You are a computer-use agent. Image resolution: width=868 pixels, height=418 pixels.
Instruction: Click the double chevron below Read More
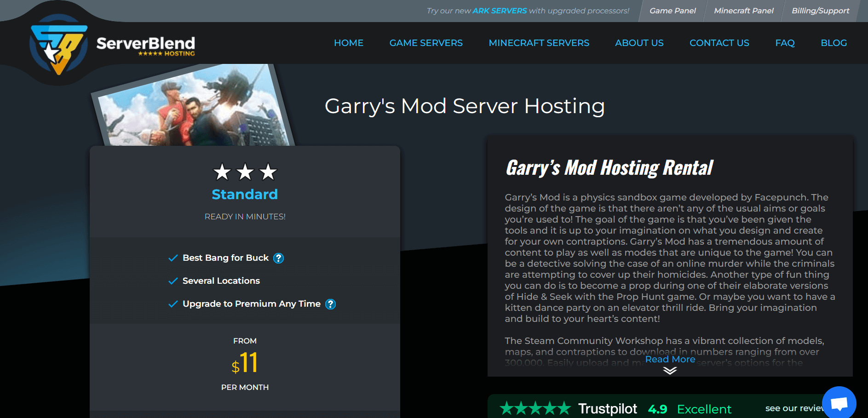point(670,371)
